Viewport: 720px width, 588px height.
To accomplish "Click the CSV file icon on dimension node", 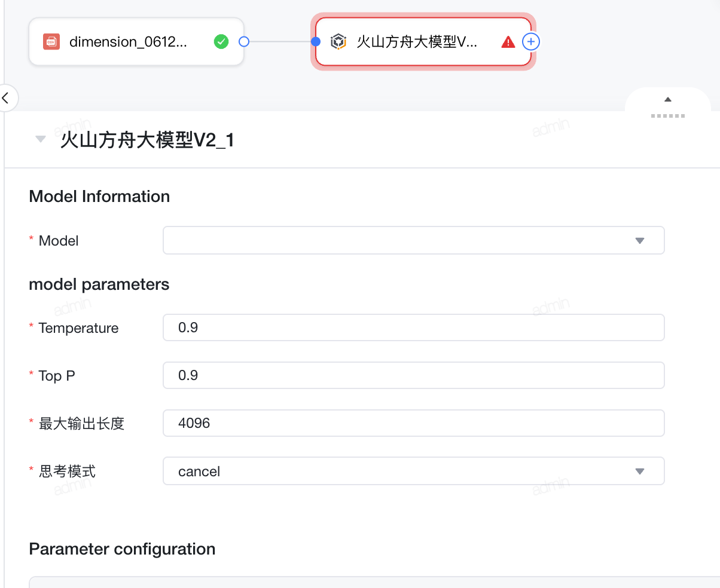I will 51,41.
